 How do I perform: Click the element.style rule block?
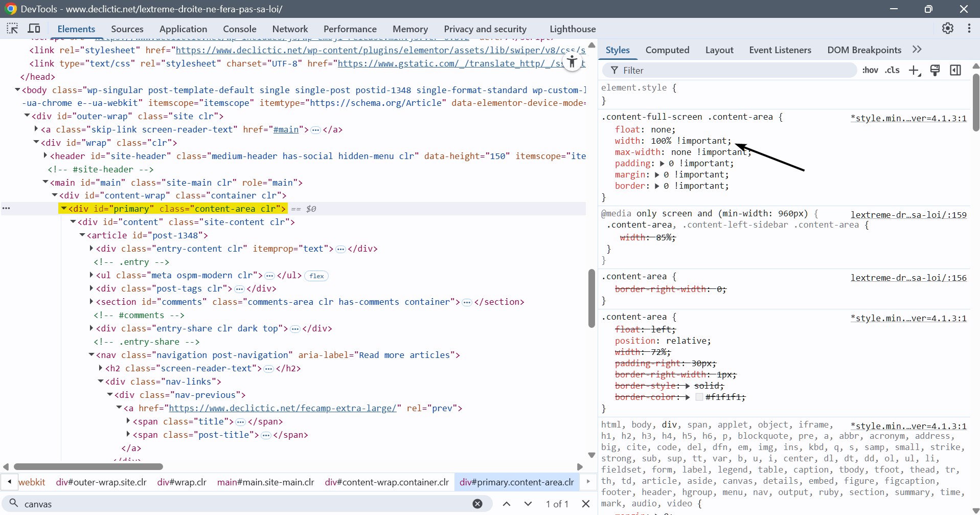[x=785, y=94]
